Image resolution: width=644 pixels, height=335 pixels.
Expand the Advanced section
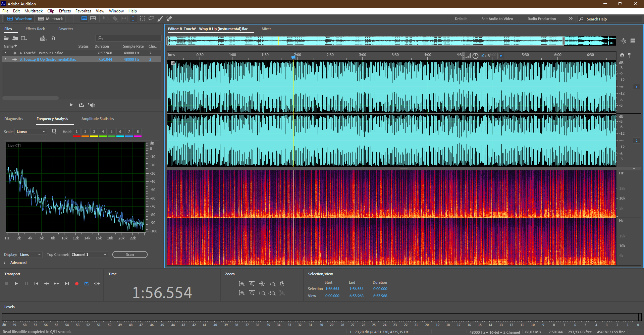click(x=5, y=263)
